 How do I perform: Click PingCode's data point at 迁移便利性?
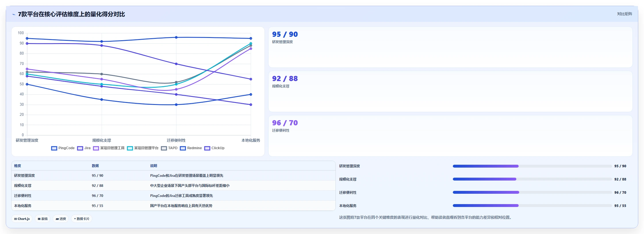pyautogui.click(x=176, y=37)
